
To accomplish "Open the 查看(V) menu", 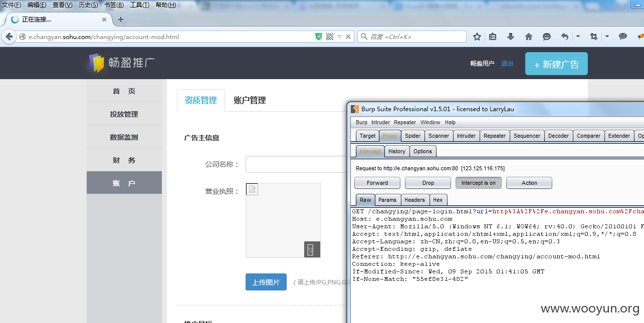I will (62, 5).
